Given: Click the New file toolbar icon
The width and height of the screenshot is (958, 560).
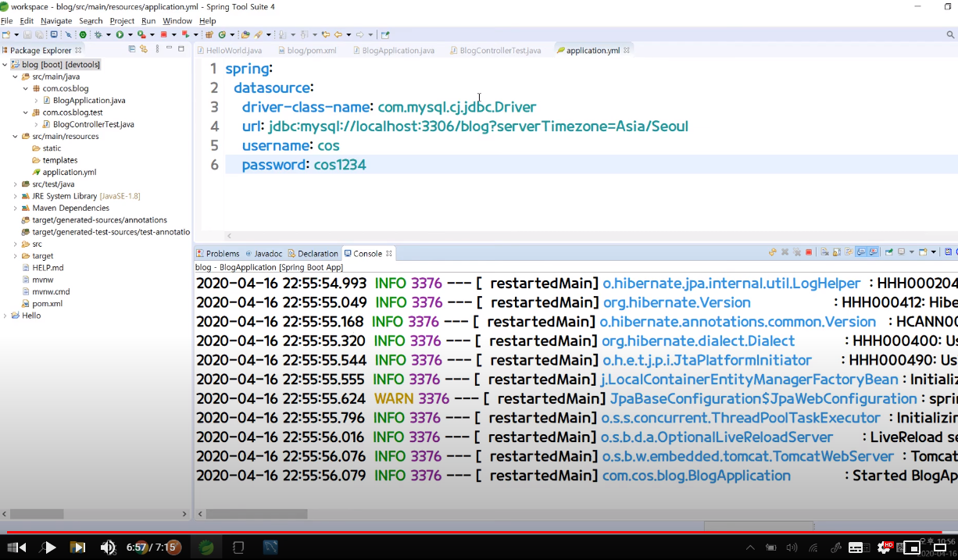Looking at the screenshot, I should click(6, 34).
